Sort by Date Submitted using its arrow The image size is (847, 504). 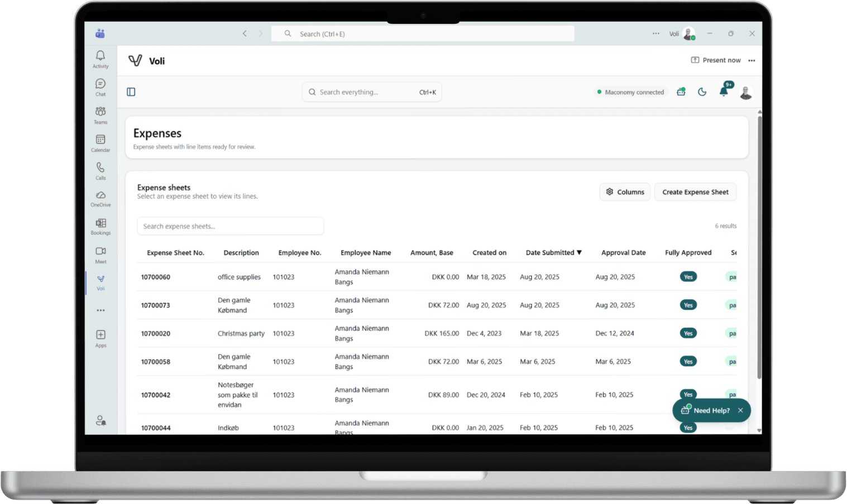[580, 252]
